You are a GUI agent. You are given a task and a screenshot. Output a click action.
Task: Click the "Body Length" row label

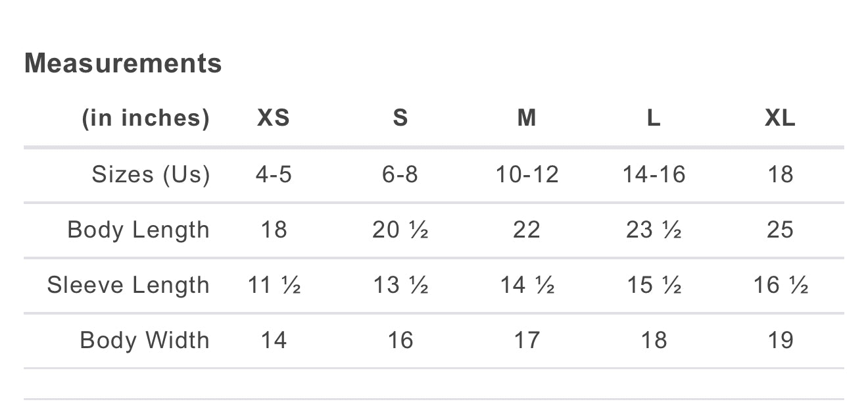(138, 230)
